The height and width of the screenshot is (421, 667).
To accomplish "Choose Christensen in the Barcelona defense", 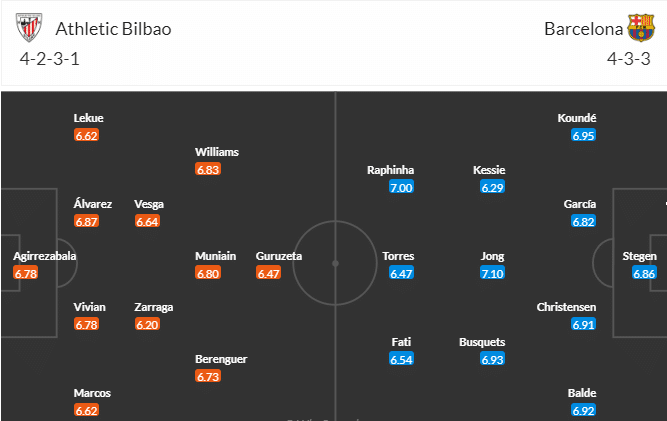I will tap(566, 307).
